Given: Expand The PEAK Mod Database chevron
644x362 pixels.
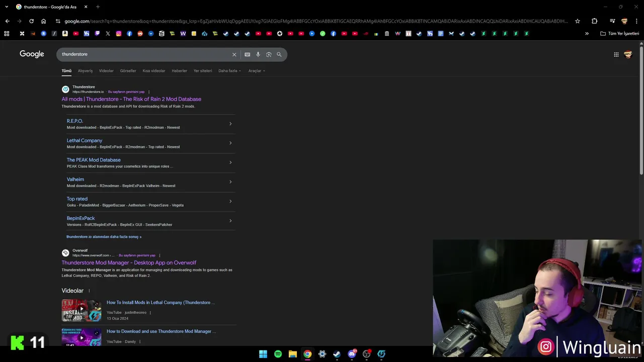Looking at the screenshot, I should [230, 162].
